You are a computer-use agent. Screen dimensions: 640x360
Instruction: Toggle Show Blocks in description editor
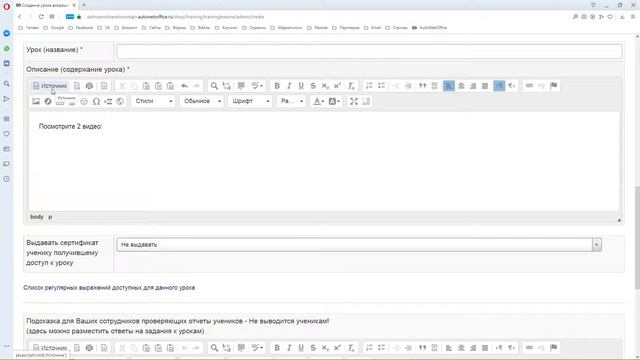366,101
